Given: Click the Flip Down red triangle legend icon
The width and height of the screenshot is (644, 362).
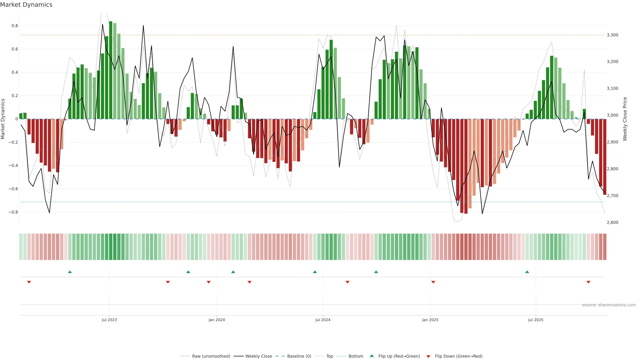Looking at the screenshot, I should (428, 356).
